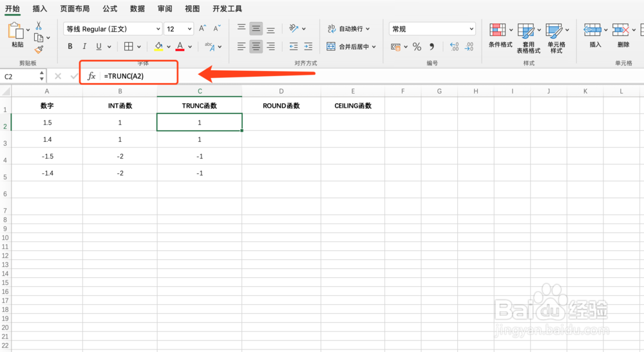Decrease indent of cell text
644x352 pixels.
click(294, 46)
